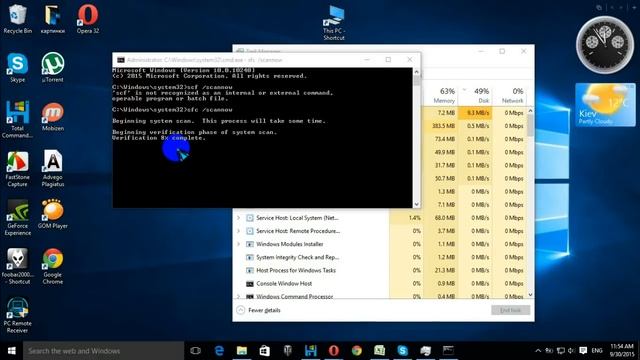Select GeForce Experience desktop shortcut
This screenshot has width=640, height=360.
click(17, 217)
